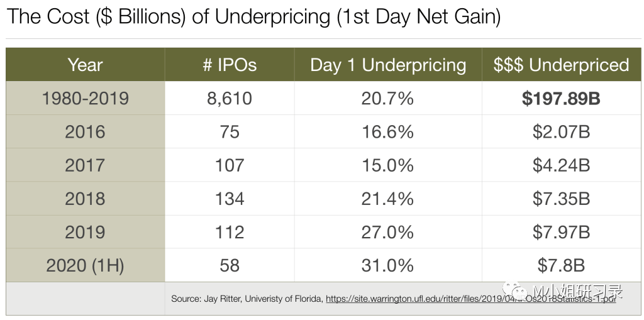The height and width of the screenshot is (320, 644).
Task: Select the '$$$ Underpriced' column header
Action: (561, 65)
